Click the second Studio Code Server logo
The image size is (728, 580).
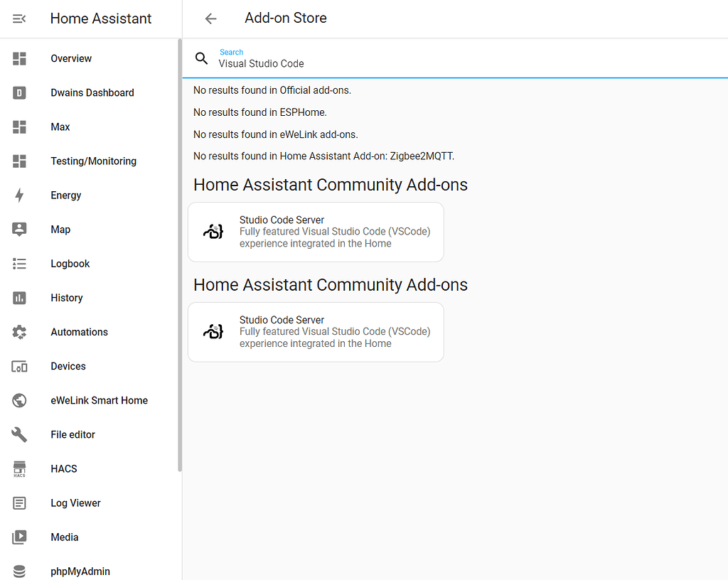213,331
